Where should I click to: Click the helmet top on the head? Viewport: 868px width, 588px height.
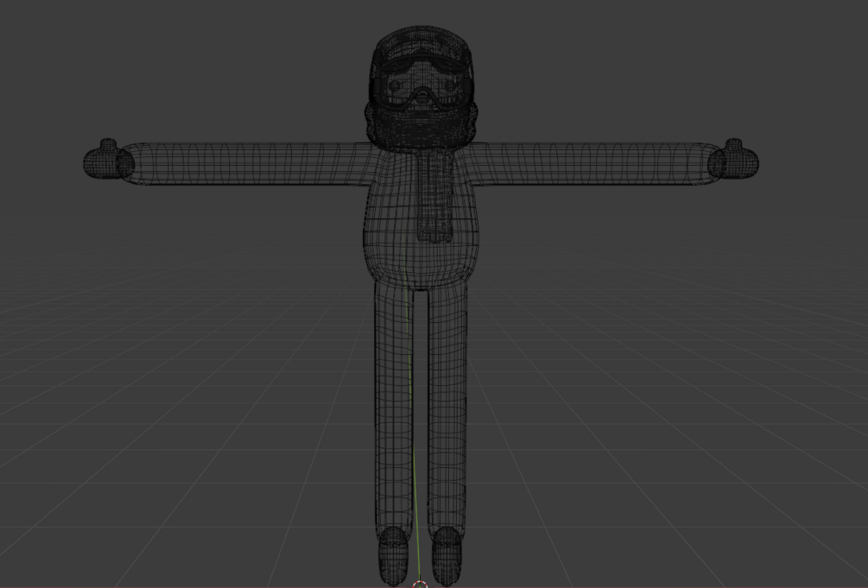pyautogui.click(x=421, y=43)
